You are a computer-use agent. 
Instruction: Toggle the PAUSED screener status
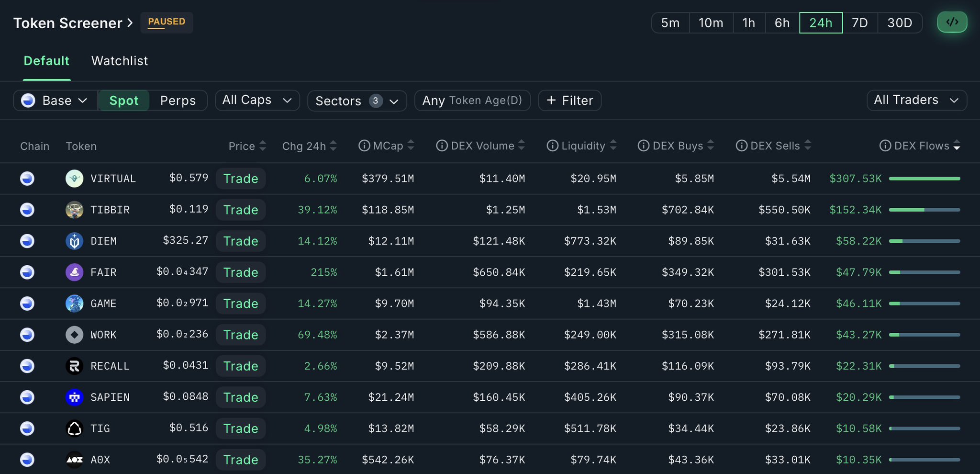tap(167, 23)
